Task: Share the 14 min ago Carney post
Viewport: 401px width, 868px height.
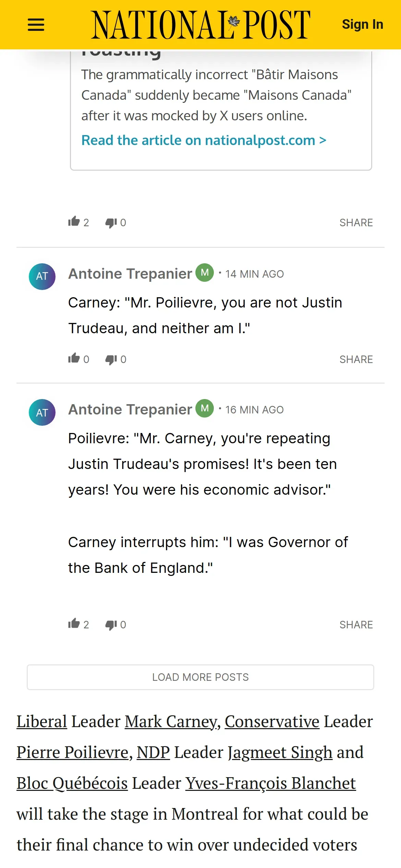Action: [x=356, y=359]
